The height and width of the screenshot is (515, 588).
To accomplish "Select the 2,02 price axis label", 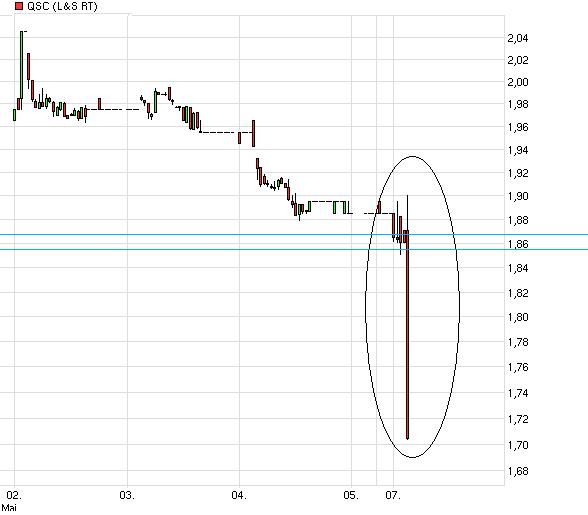I will click(x=518, y=60).
